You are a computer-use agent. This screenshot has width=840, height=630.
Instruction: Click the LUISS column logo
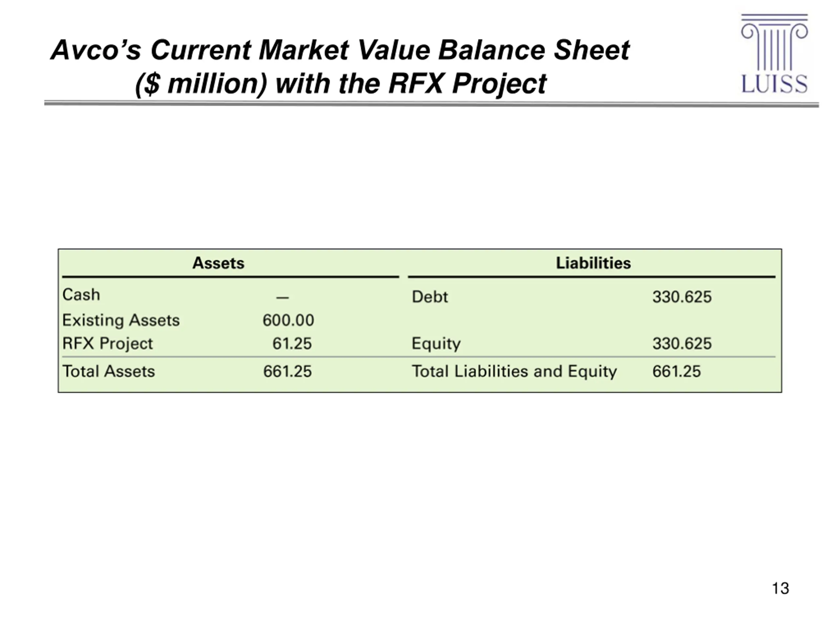[x=774, y=53]
